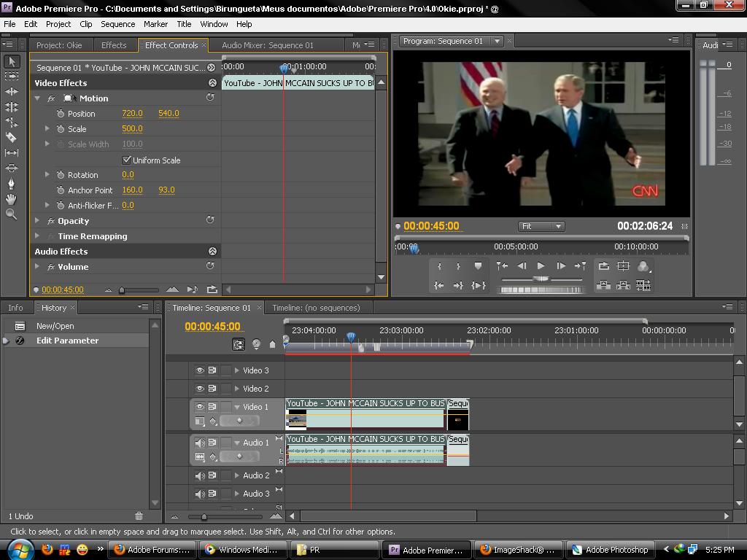Screen dimensions: 747x560
Task: Click the Program monitor shuttle slider
Action: pyautogui.click(x=541, y=279)
